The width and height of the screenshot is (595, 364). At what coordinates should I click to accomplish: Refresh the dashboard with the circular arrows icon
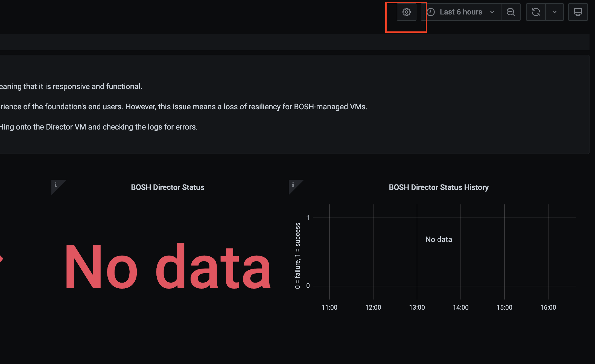click(536, 12)
